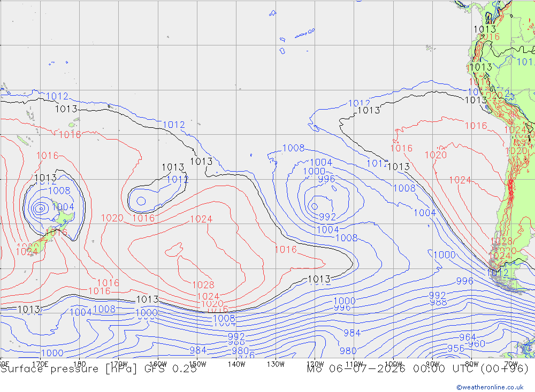Select the blue 988 isobar label

[x=439, y=302]
